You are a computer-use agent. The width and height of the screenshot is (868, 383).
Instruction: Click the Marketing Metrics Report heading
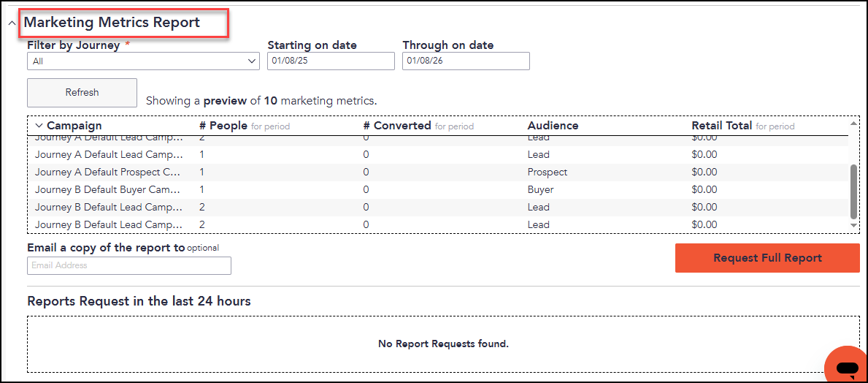[x=112, y=23]
